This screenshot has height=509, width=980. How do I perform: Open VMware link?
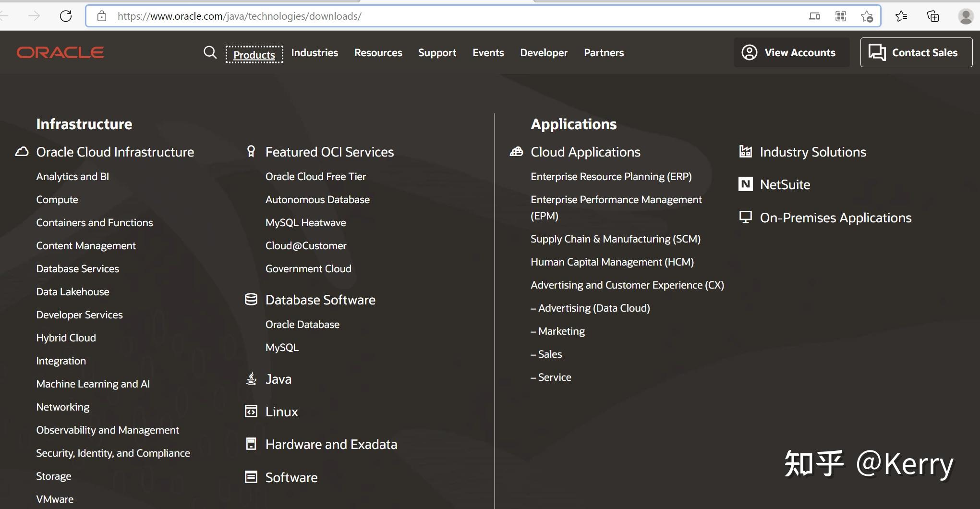point(55,499)
